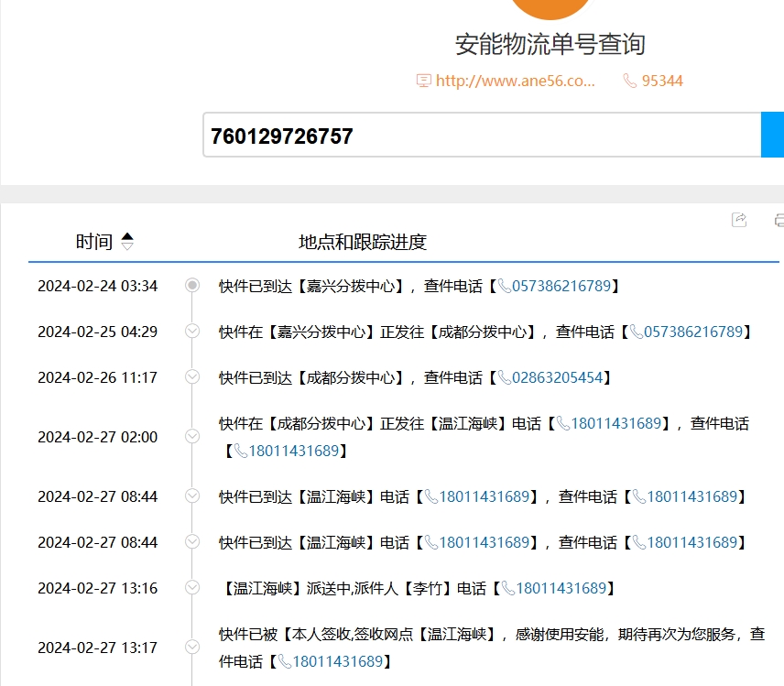784x686 pixels.
Task: Click status marker for 2024-02-26 11:17
Action: (192, 376)
